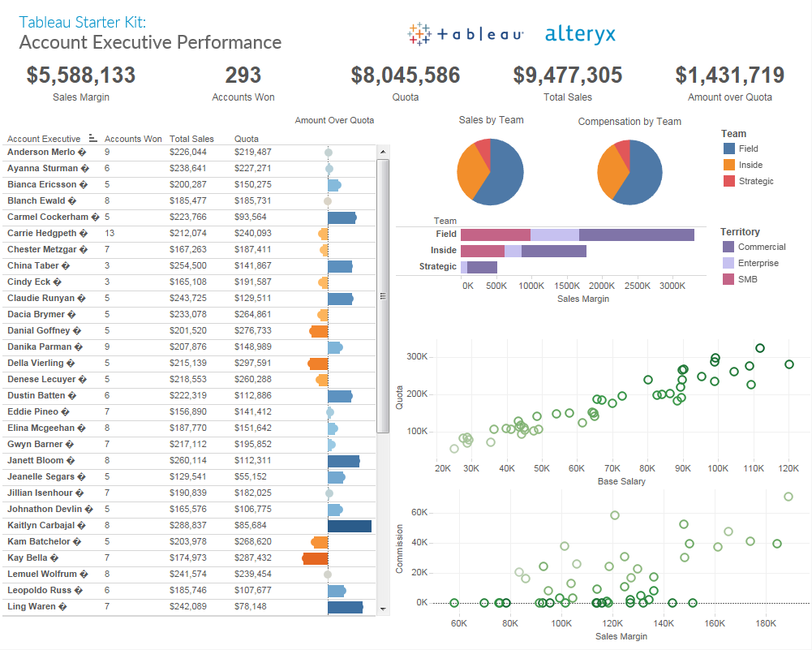Viewport: 812px width, 650px height.
Task: Click the Enterprise color swatch in Territory legend
Action: click(x=729, y=262)
